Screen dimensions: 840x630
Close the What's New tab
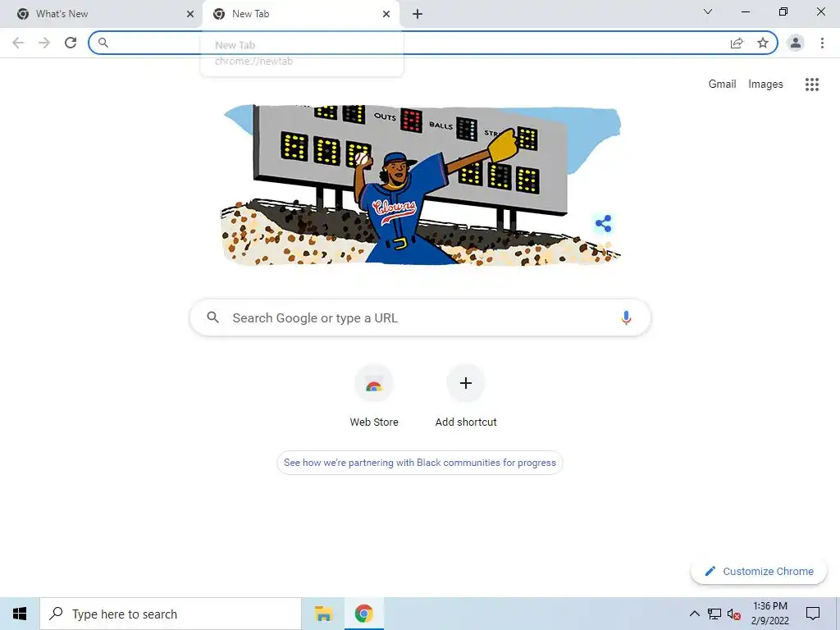pos(190,15)
